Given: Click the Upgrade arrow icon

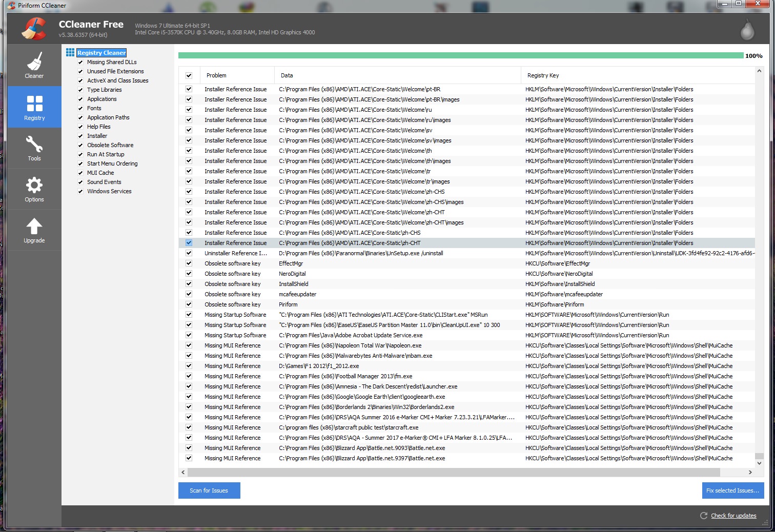Looking at the screenshot, I should pyautogui.click(x=34, y=226).
